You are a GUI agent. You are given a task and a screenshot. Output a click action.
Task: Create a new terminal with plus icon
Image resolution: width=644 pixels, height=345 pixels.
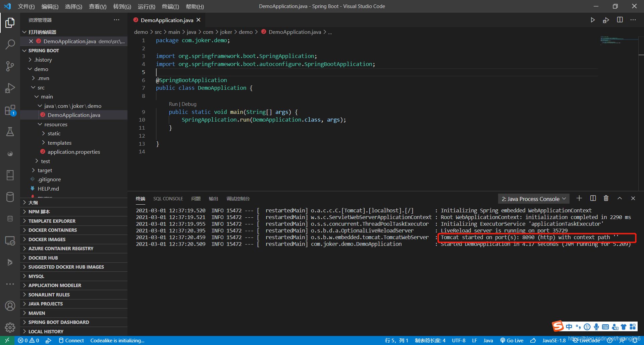(x=579, y=198)
